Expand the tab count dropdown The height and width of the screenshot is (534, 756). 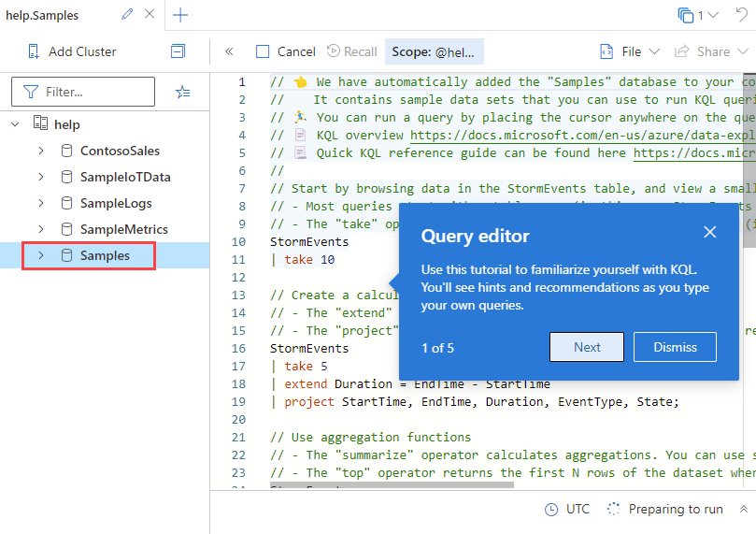click(x=714, y=16)
